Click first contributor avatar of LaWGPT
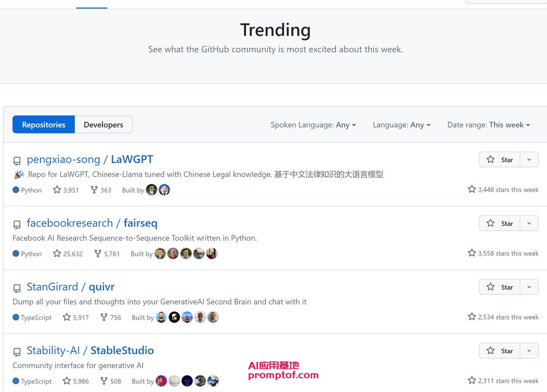 (x=152, y=190)
